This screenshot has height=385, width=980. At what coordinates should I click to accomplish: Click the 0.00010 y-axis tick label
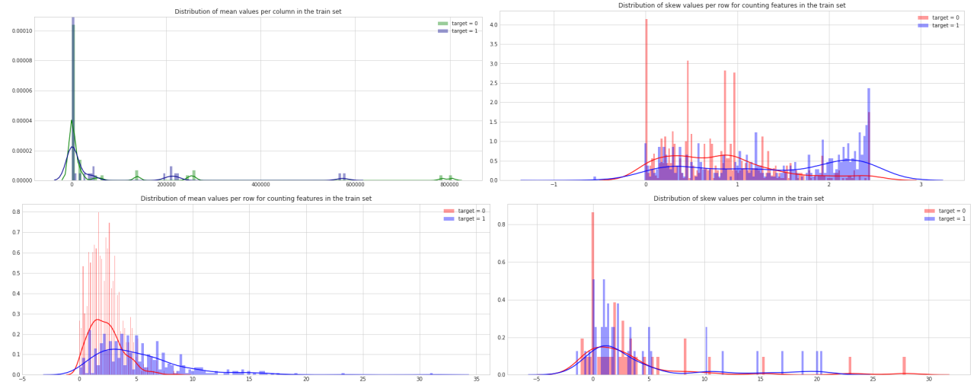click(19, 30)
